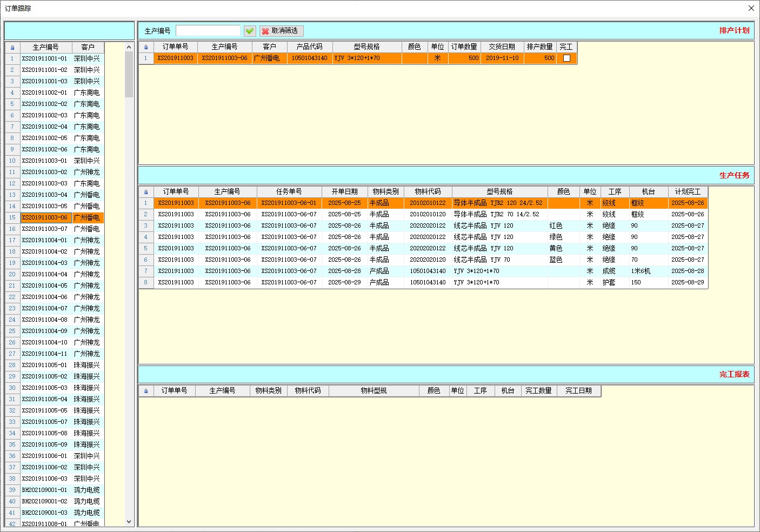Toggle the 完工 checkbox in 排产计划 row 1
The height and width of the screenshot is (532, 760).
click(566, 58)
